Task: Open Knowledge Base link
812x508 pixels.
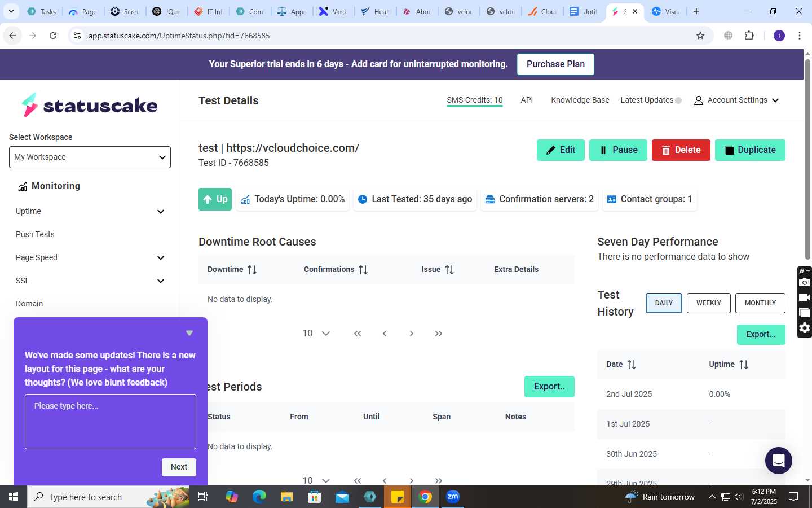Action: [x=580, y=100]
